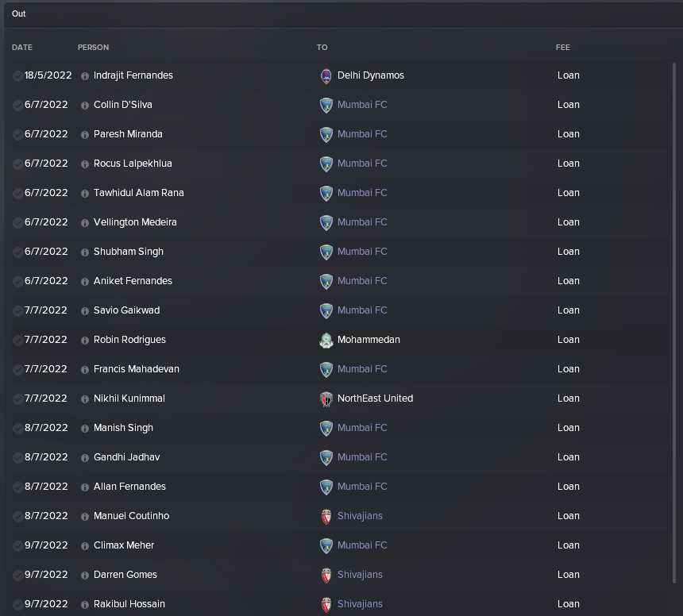Image resolution: width=683 pixels, height=616 pixels.
Task: Click Shivajians badge beside Manuel Coutinho
Action: pyautogui.click(x=326, y=516)
